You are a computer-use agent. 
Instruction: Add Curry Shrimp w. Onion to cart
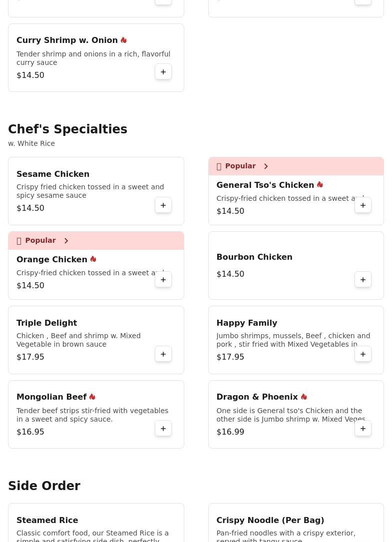pyautogui.click(x=163, y=72)
